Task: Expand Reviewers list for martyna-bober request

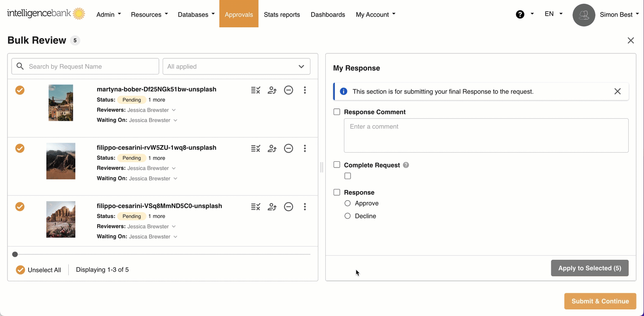Action: pyautogui.click(x=174, y=110)
